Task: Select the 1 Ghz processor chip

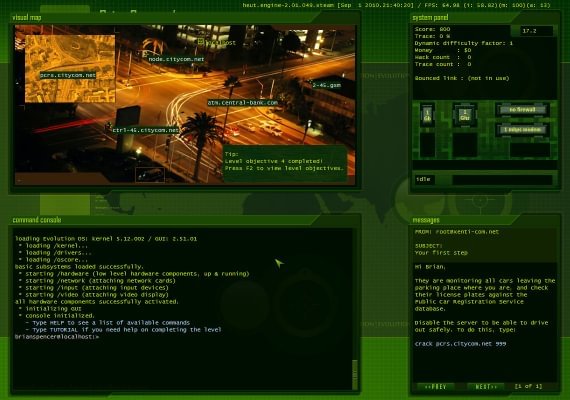Action: (x=465, y=115)
